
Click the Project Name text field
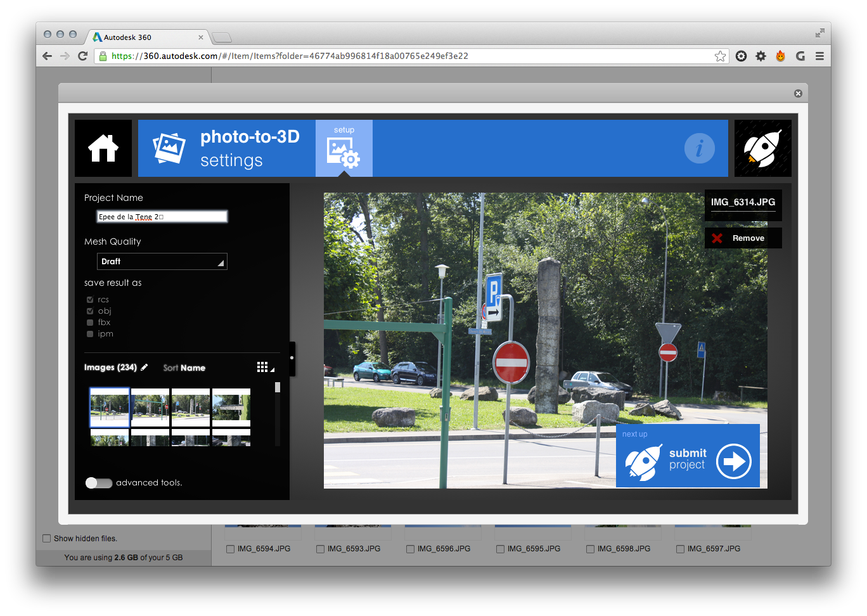click(x=162, y=217)
